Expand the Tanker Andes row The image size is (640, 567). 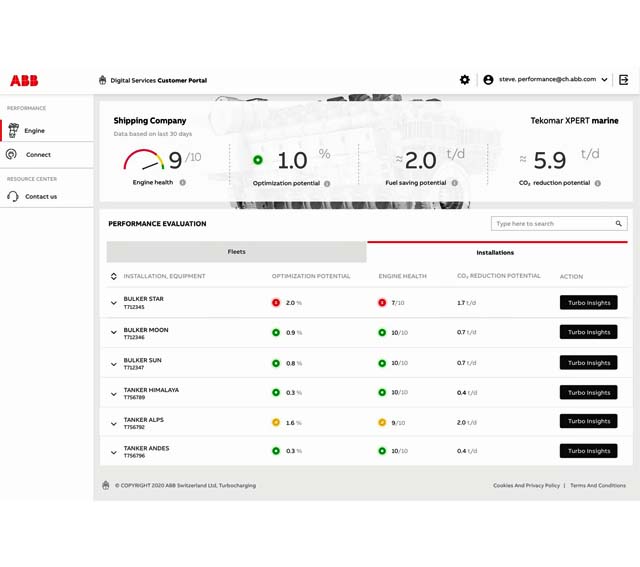(113, 452)
